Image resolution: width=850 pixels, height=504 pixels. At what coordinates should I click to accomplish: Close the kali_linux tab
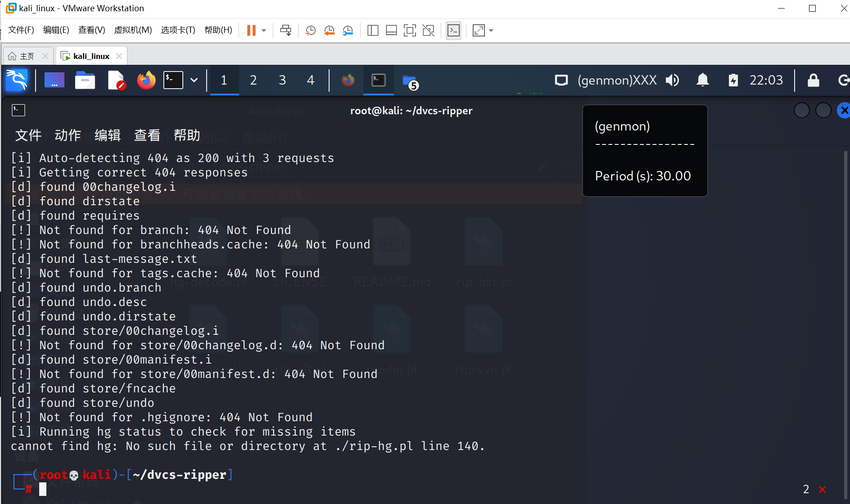[x=119, y=56]
